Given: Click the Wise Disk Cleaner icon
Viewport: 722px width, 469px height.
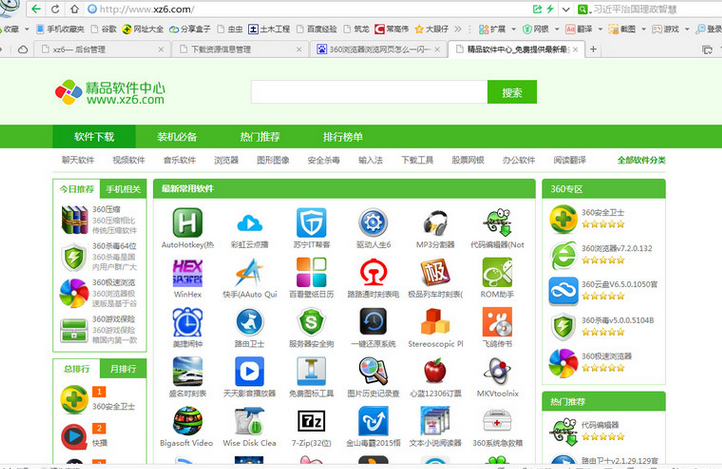Looking at the screenshot, I should [x=249, y=419].
